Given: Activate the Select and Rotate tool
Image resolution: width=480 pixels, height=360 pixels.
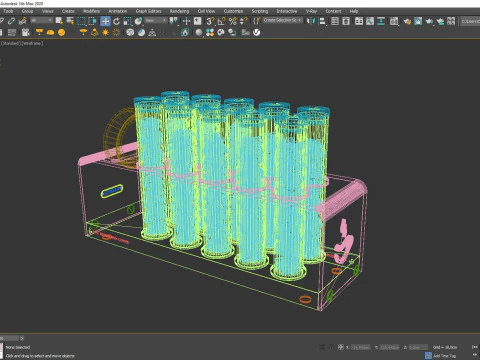Looking at the screenshot, I should pyautogui.click(x=116, y=21).
